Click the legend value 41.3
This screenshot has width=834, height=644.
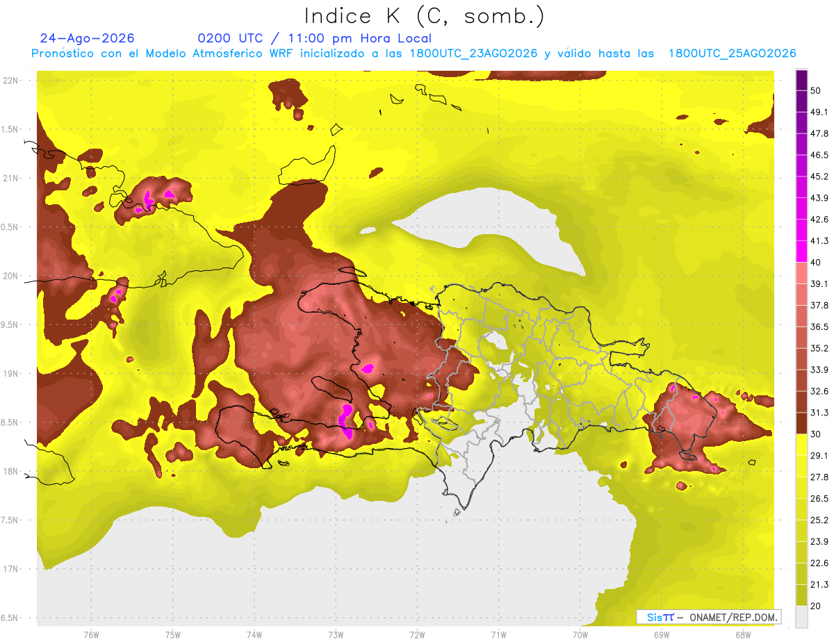pos(820,241)
